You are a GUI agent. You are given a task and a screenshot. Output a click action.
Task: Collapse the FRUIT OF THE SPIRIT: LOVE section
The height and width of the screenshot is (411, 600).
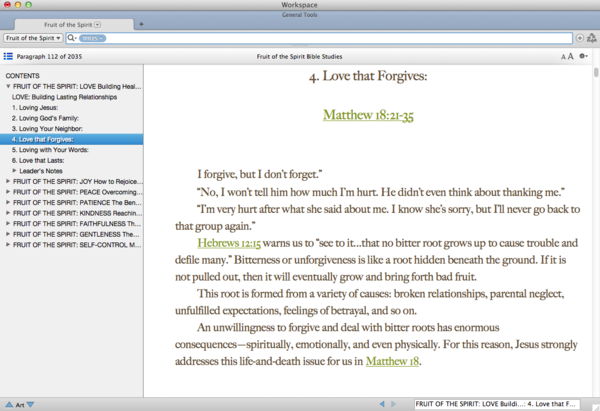8,86
